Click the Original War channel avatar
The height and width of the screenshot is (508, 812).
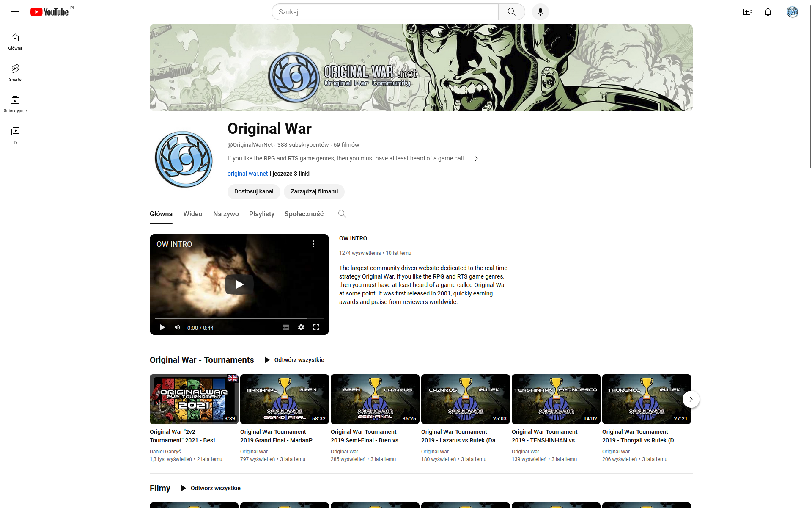coord(184,159)
